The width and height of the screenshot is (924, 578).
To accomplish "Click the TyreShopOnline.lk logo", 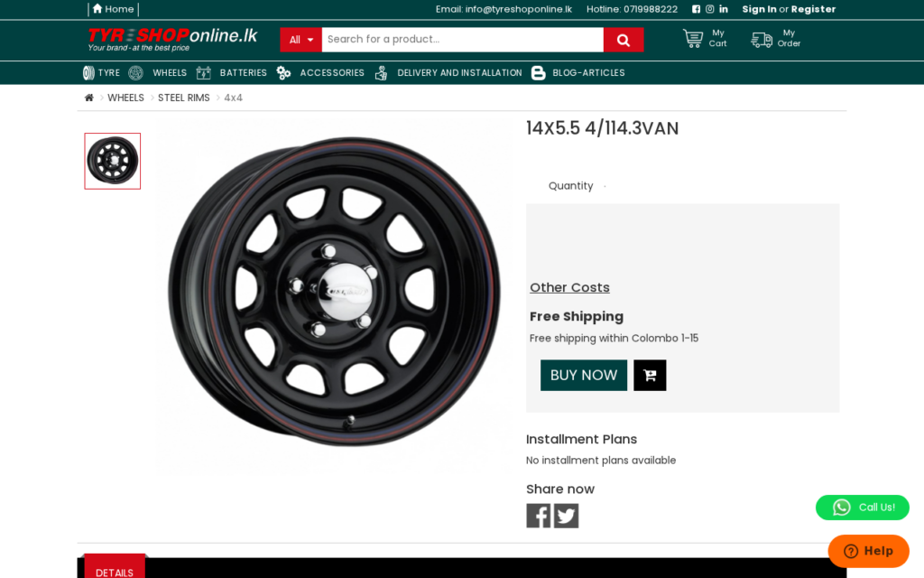I will coord(172,40).
